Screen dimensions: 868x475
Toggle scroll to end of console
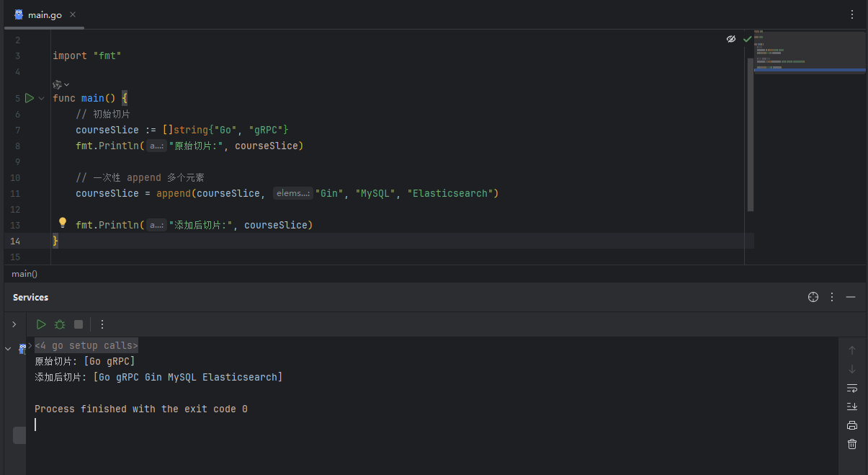point(852,407)
